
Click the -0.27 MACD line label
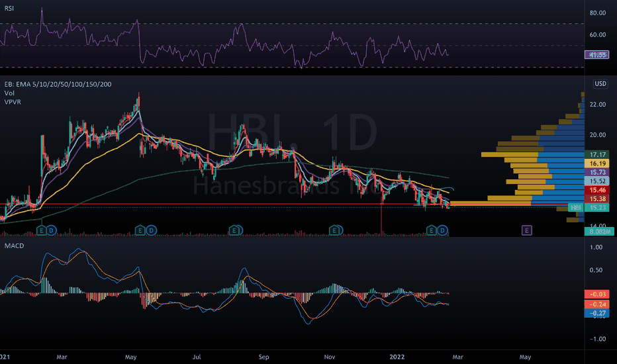tap(597, 313)
